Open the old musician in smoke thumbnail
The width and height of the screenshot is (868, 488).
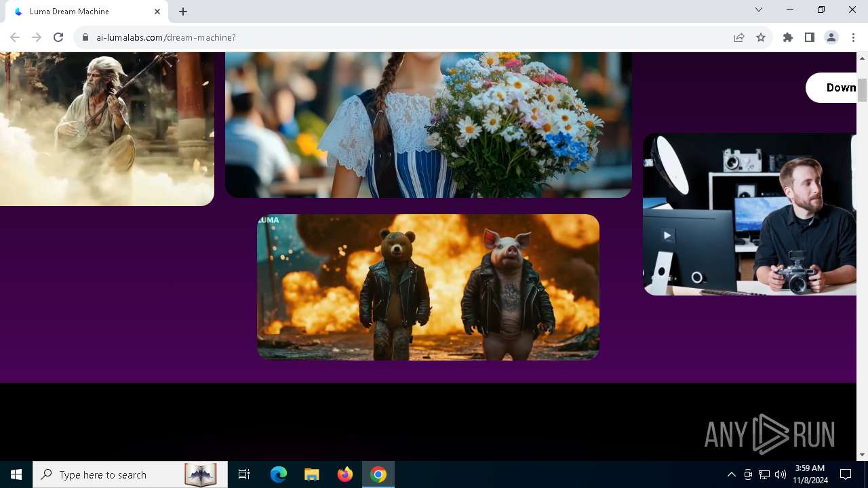pos(107,129)
